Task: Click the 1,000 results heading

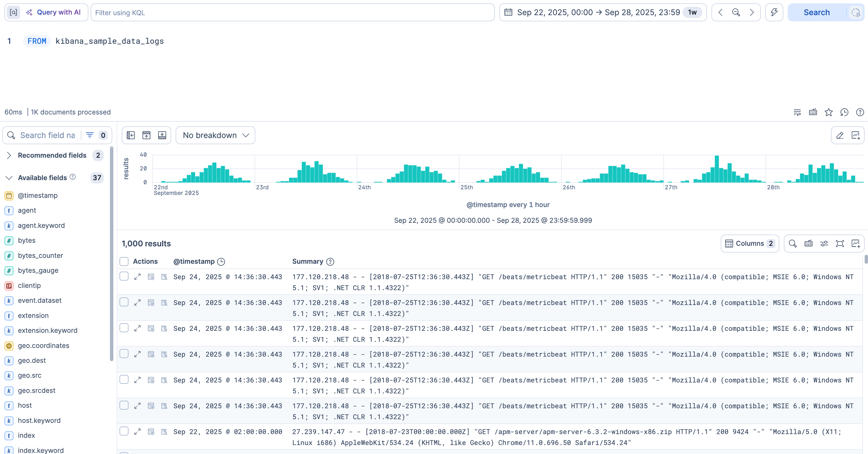Action: click(146, 243)
